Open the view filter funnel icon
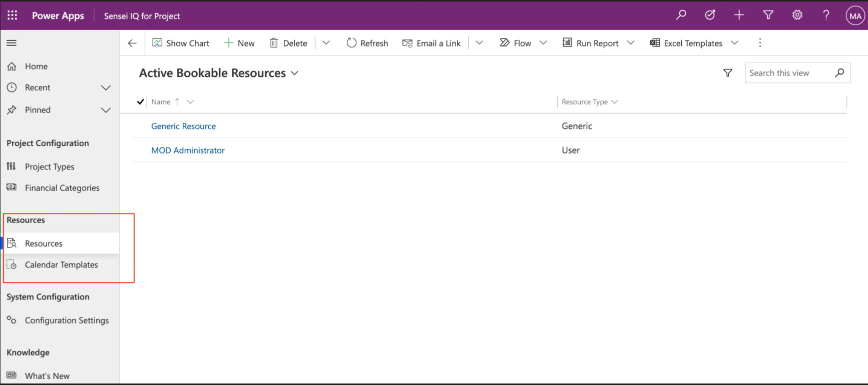The height and width of the screenshot is (385, 868). pyautogui.click(x=728, y=73)
